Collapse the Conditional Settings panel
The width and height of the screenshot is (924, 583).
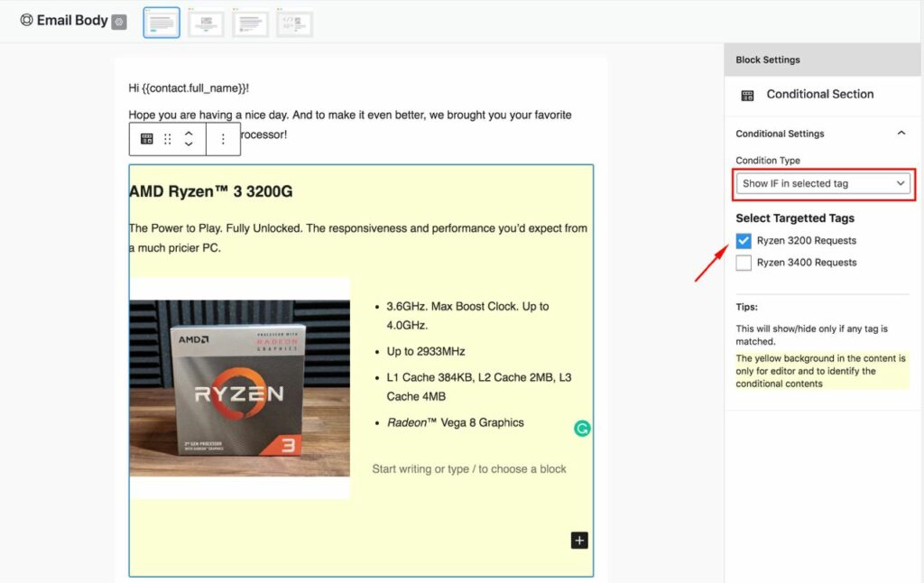[901, 134]
